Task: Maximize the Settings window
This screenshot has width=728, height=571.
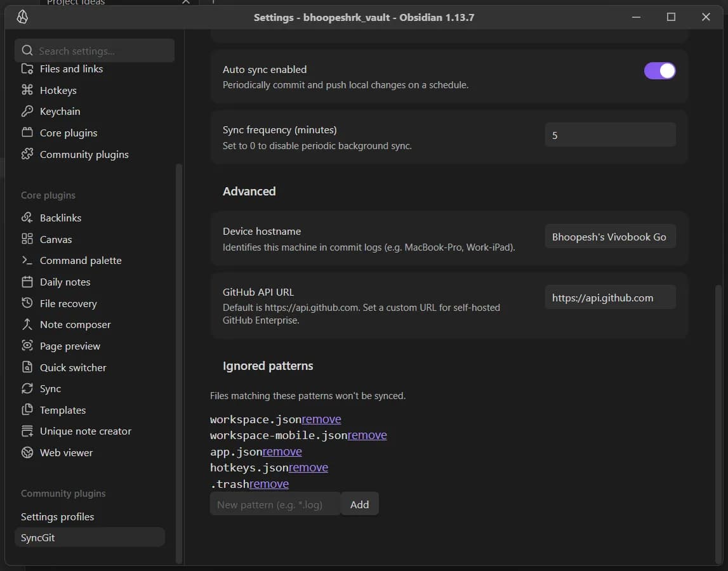Action: (671, 17)
